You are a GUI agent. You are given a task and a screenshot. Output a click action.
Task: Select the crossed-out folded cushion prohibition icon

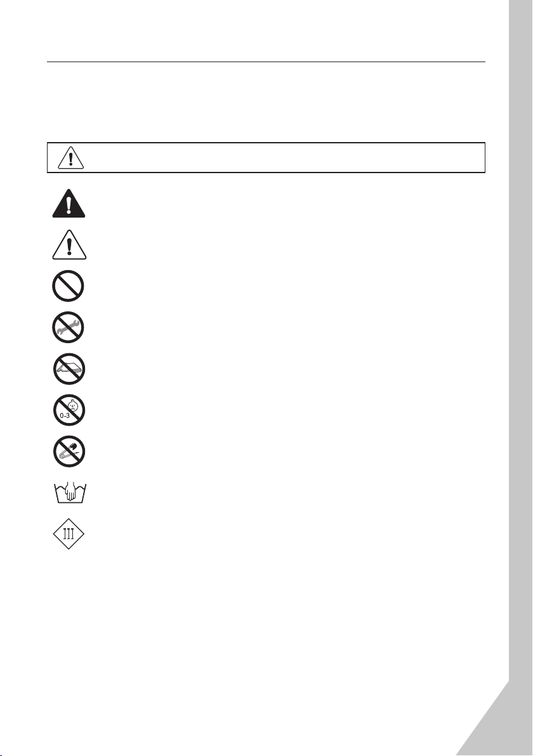tap(69, 369)
